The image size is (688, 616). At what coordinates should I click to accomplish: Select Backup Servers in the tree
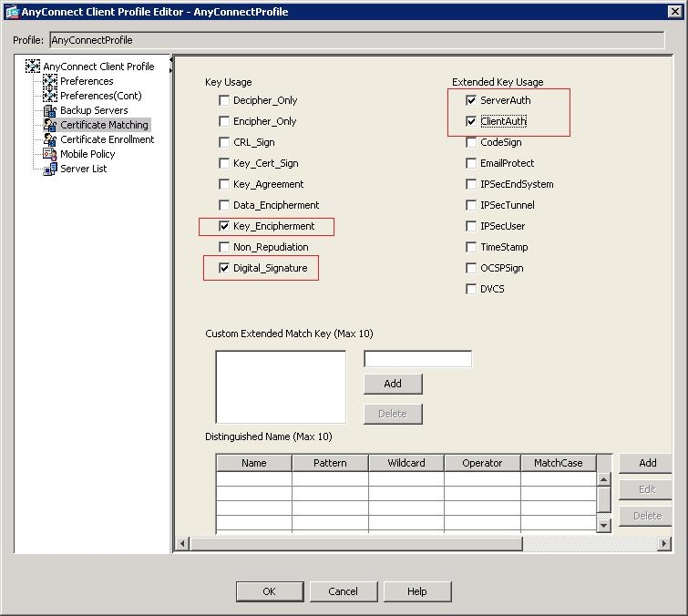[x=94, y=110]
